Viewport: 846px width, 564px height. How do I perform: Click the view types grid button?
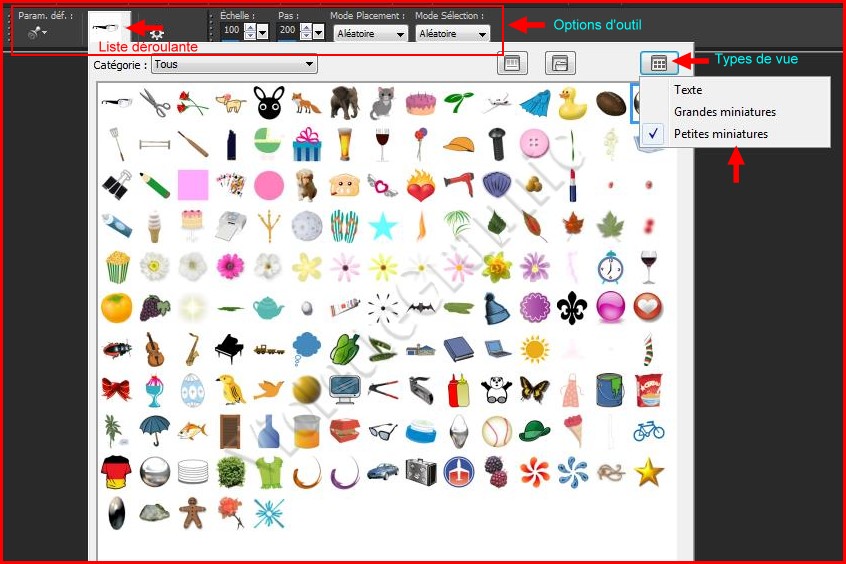(x=659, y=63)
